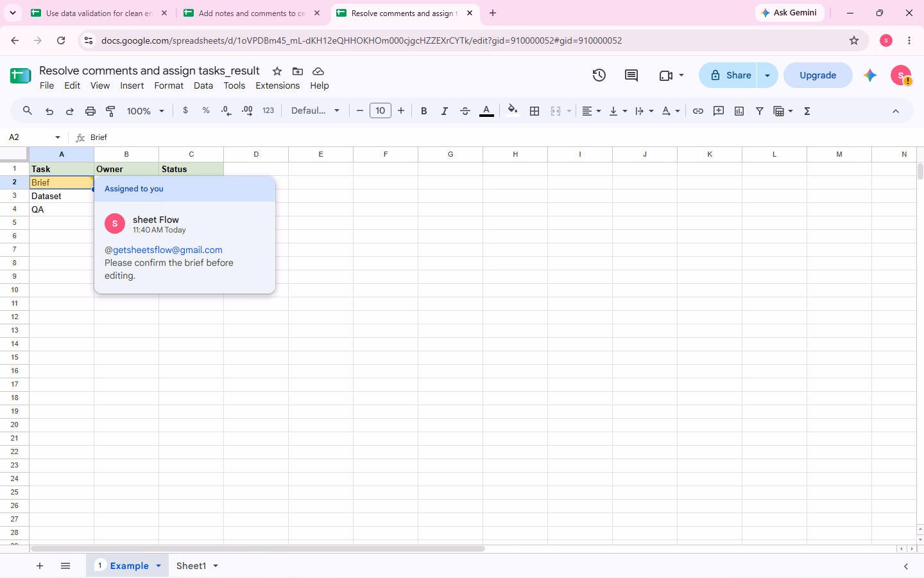Toggle strikethrough formatting

click(465, 111)
